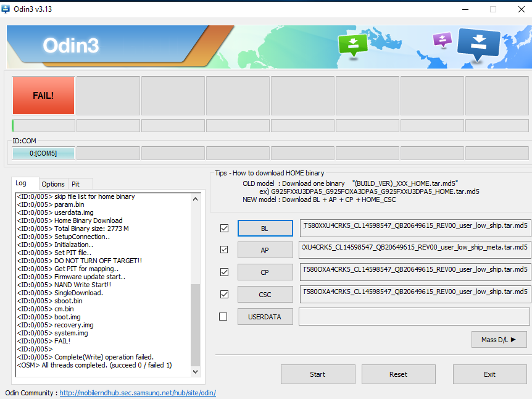Exit the Odin3 application
This screenshot has width=532, height=399.
pyautogui.click(x=490, y=374)
